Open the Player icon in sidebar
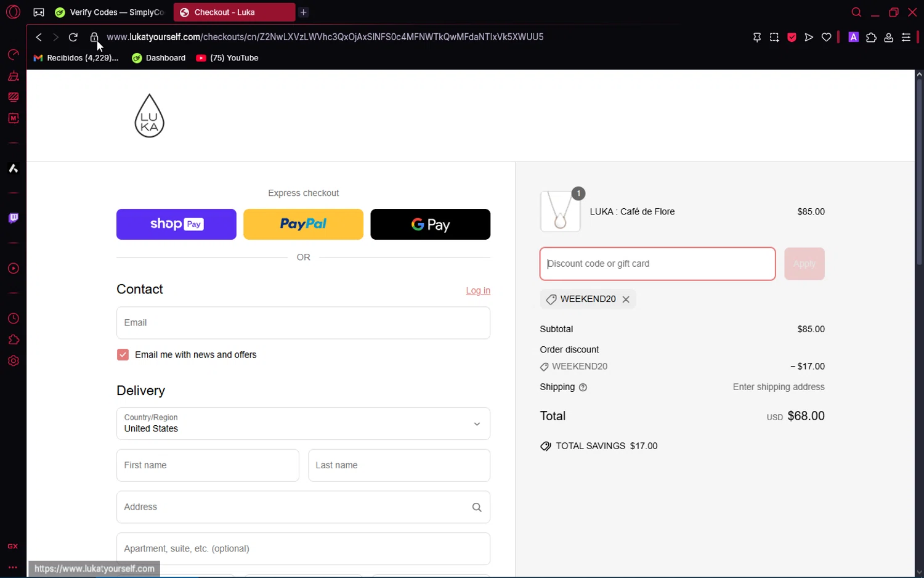Viewport: 924px width, 578px height. pos(13,269)
